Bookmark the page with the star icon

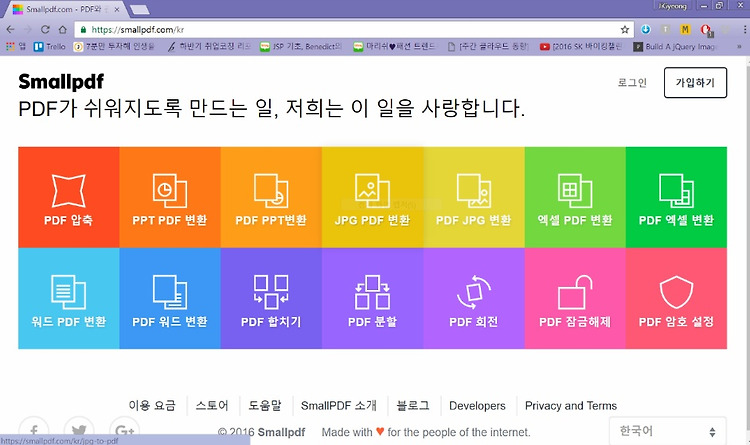click(x=625, y=30)
